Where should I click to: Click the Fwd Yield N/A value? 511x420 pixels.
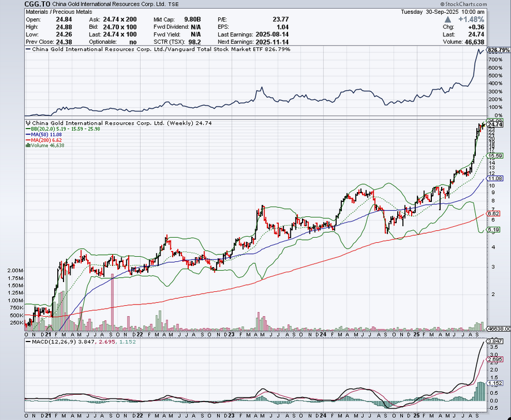pos(196,35)
